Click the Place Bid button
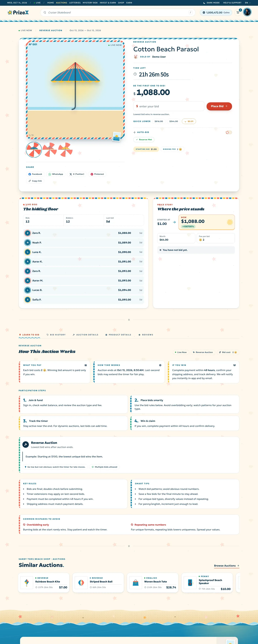 (x=219, y=106)
